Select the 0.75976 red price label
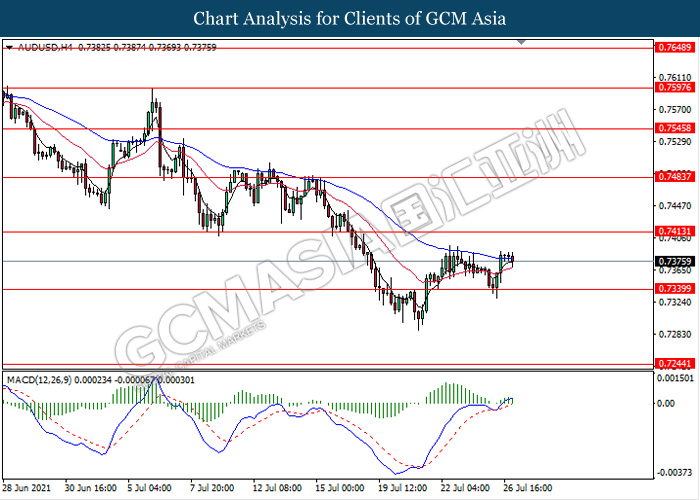 pyautogui.click(x=675, y=88)
